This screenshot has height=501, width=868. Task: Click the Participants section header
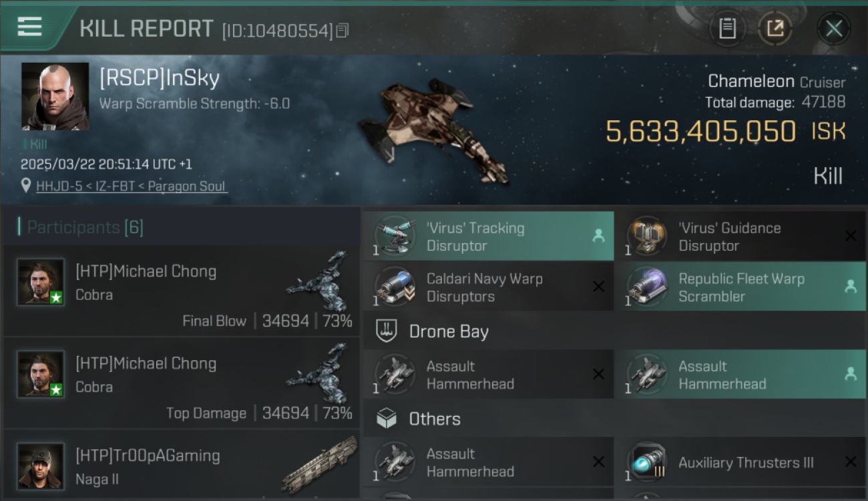[x=80, y=227]
